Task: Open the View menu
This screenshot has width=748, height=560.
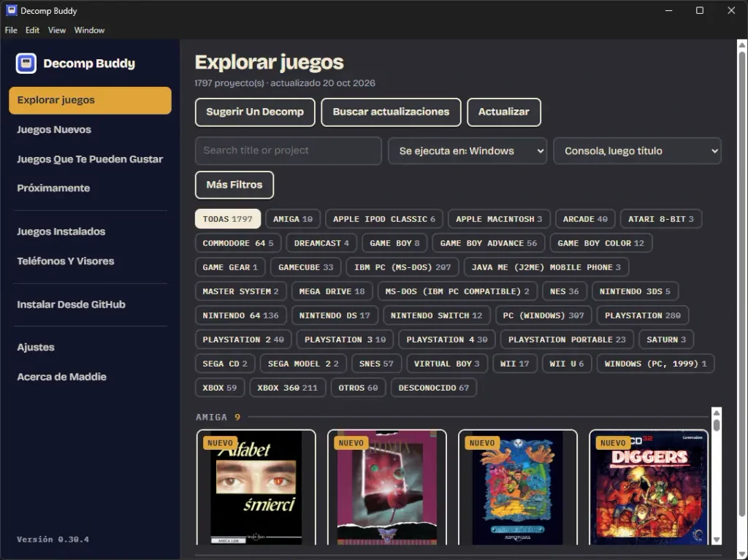Action: coord(57,30)
